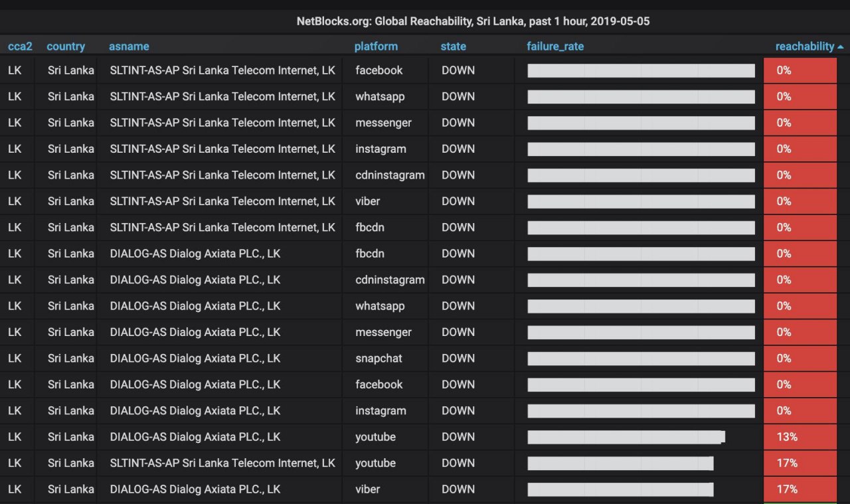
Task: Sort by the cca2 column header
Action: click(x=20, y=46)
